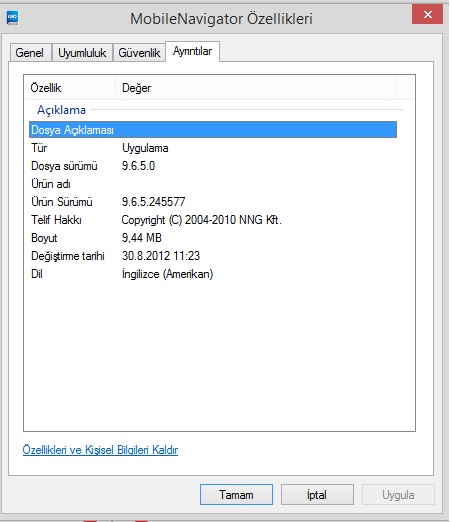Select the Ürün adı row
Image resolution: width=452 pixels, height=522 pixels.
click(x=213, y=184)
